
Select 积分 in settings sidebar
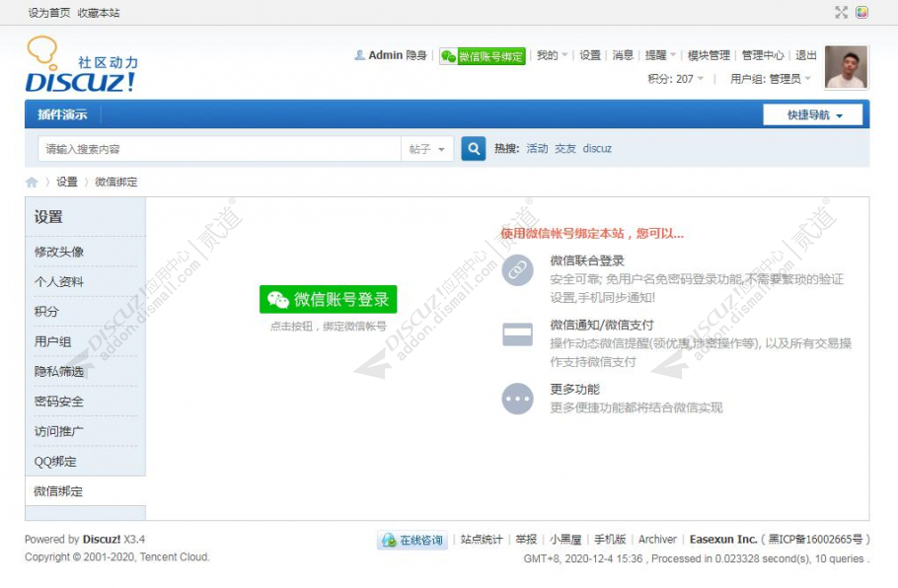click(46, 312)
